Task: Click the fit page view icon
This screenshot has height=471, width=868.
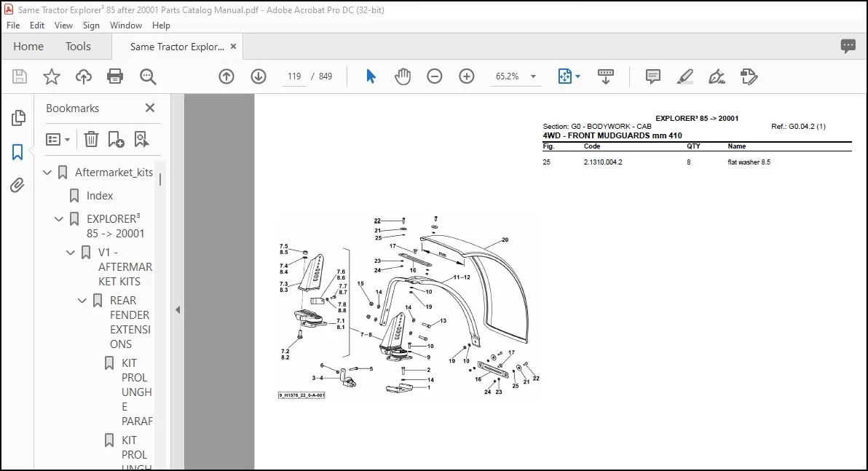Action: [x=564, y=76]
